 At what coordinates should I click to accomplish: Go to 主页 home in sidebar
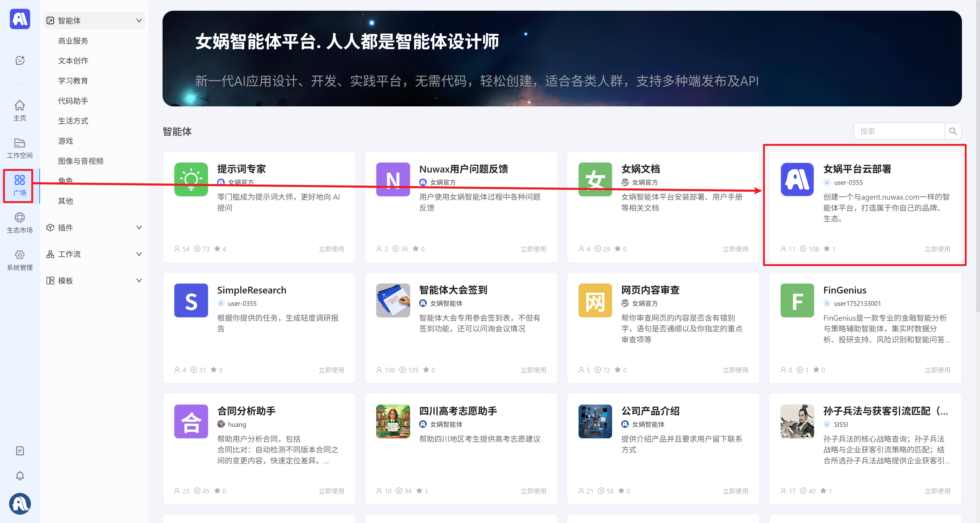pyautogui.click(x=20, y=110)
